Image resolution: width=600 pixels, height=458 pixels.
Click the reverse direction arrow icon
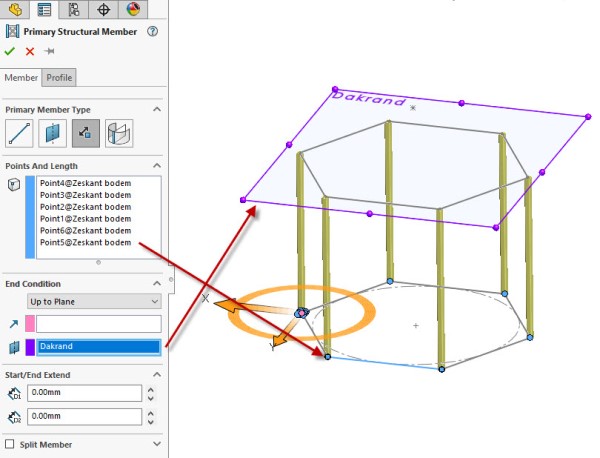pos(14,324)
